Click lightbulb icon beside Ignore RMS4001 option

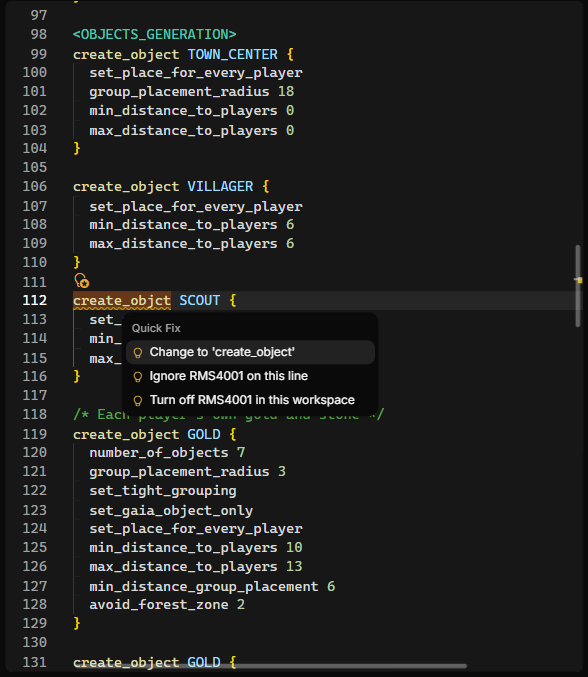tap(138, 377)
